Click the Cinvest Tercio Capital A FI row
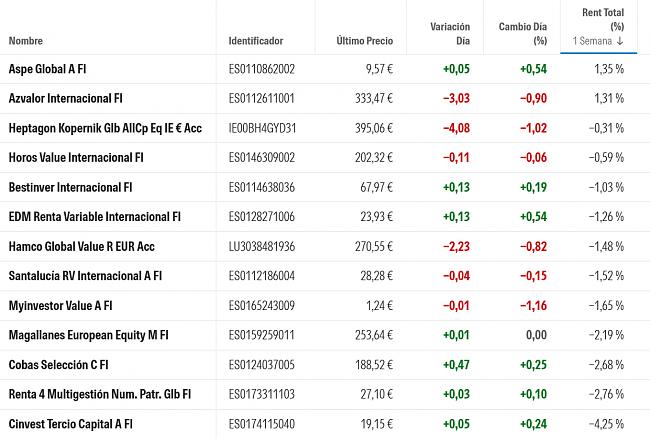The image size is (650, 442). [x=70, y=424]
